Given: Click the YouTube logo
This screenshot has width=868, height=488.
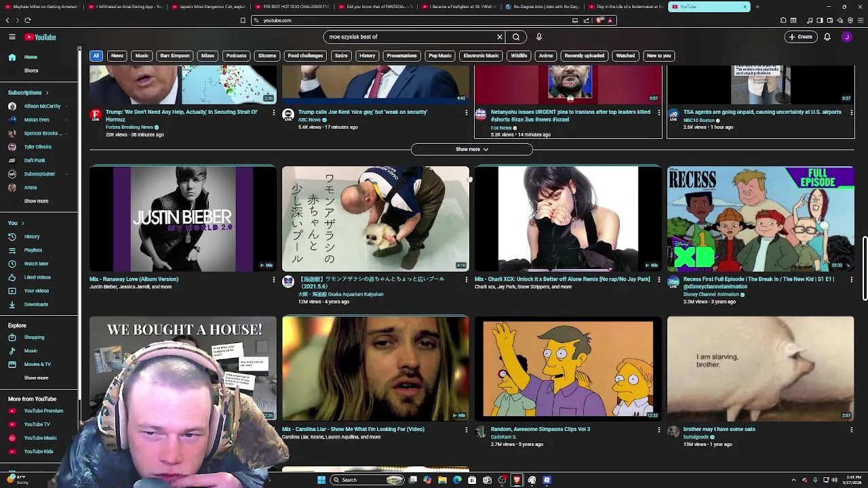Looking at the screenshot, I should pyautogui.click(x=41, y=37).
